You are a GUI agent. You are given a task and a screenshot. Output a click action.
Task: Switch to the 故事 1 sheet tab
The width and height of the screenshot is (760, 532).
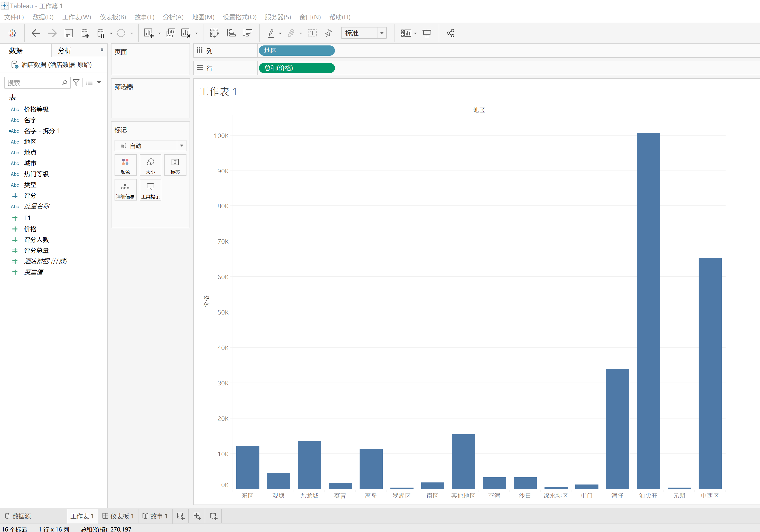[155, 516]
